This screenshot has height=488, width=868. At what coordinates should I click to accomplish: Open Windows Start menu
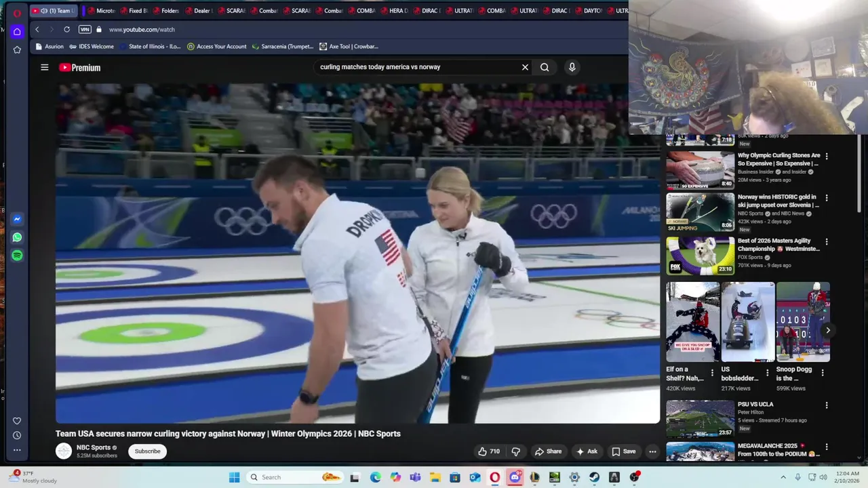pyautogui.click(x=234, y=477)
